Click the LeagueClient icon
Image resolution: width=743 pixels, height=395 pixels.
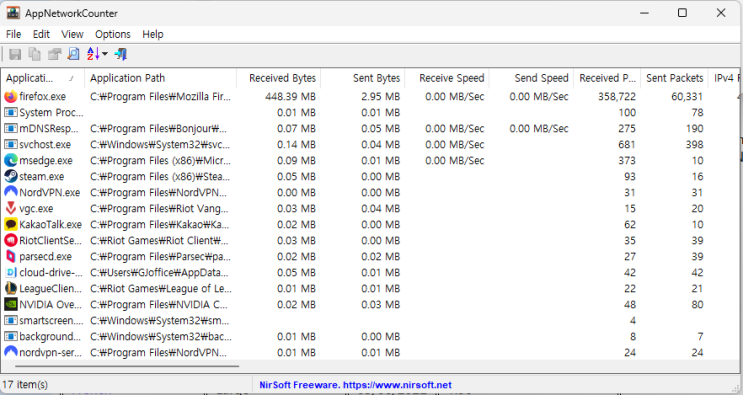[x=11, y=288]
